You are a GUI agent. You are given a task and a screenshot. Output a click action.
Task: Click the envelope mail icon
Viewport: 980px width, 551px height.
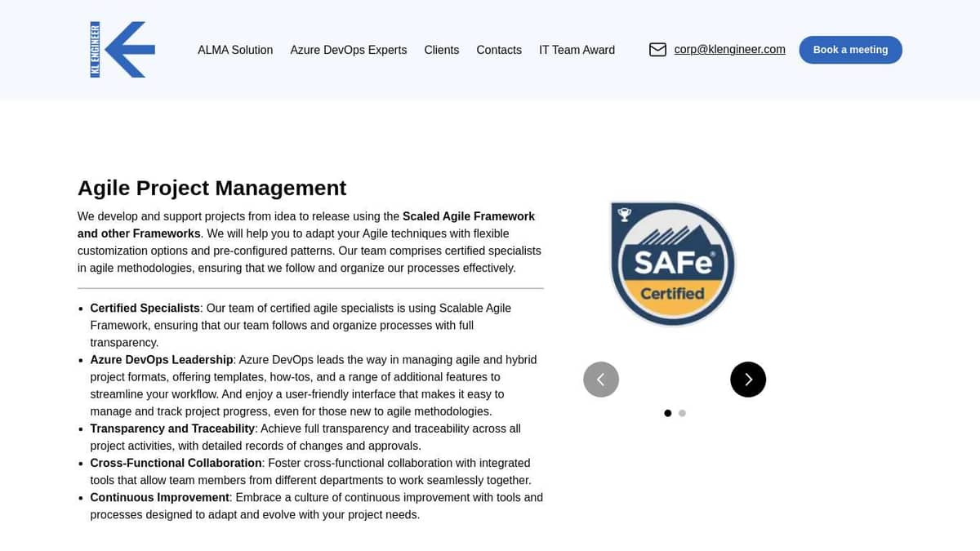(x=657, y=50)
